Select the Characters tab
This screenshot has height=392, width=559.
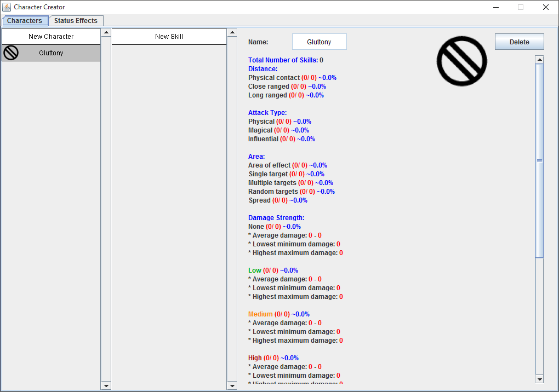click(x=25, y=21)
